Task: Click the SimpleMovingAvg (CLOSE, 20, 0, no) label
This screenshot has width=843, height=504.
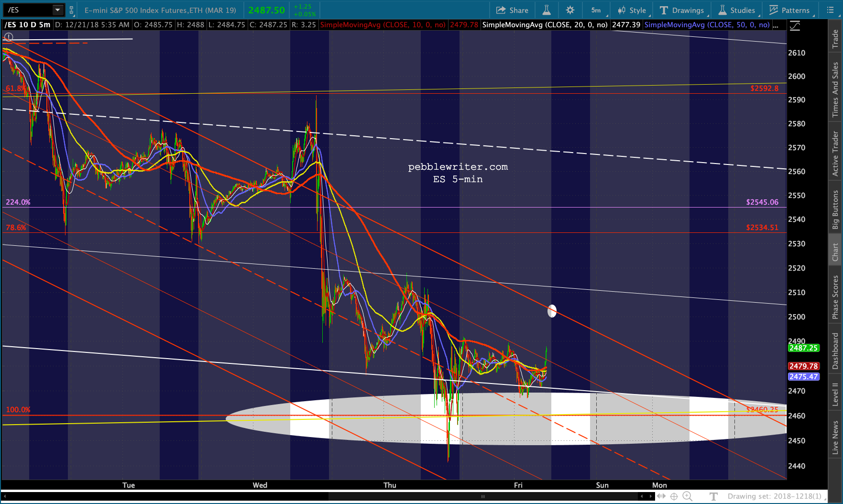Action: [x=545, y=25]
